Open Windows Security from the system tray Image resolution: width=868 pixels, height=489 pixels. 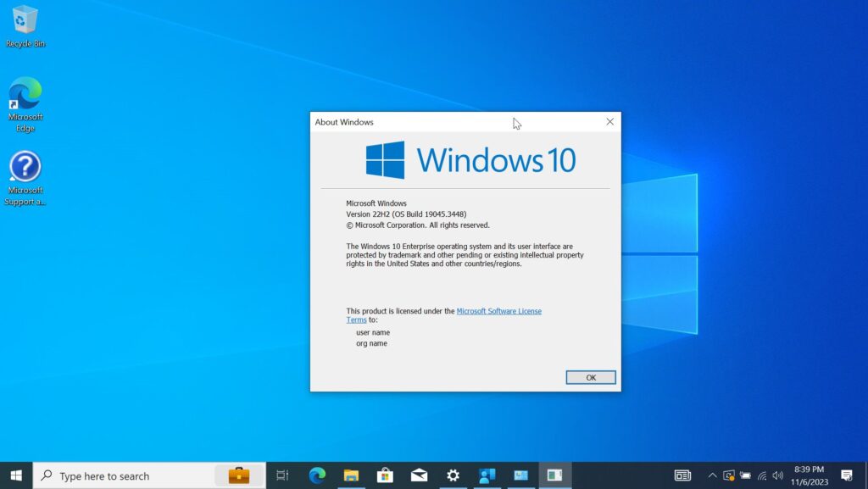pyautogui.click(x=727, y=475)
